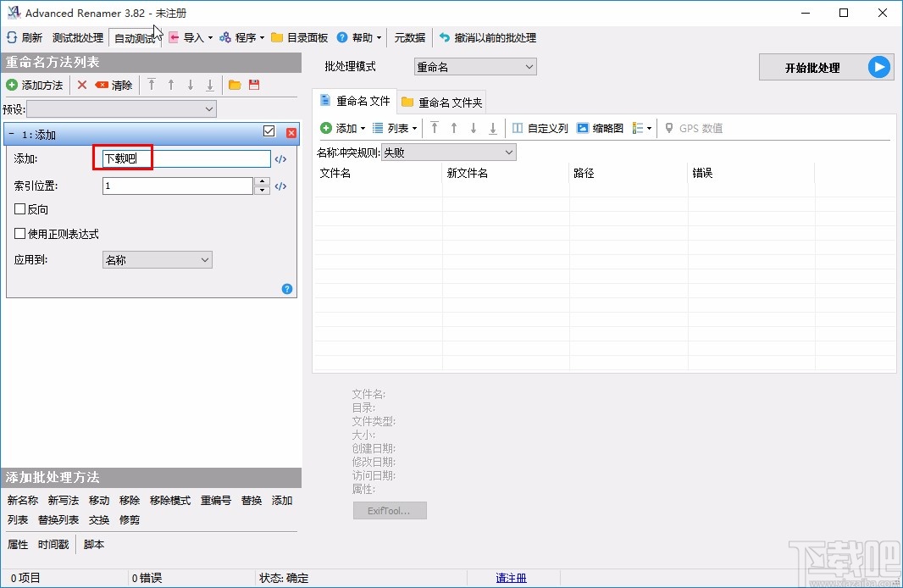This screenshot has width=903, height=588.
Task: Check the 使用正则表达式 regex option
Action: (19, 234)
